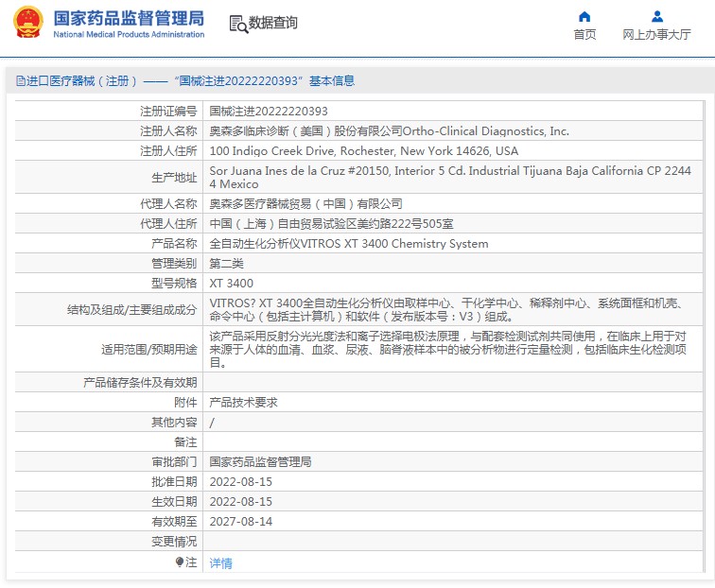Select approval date 2022-08-15 in 批准日期 row
This screenshot has width=715, height=588.
click(241, 482)
